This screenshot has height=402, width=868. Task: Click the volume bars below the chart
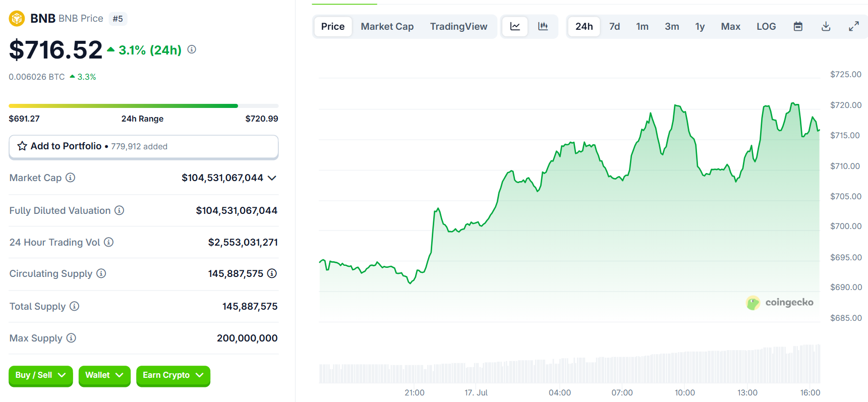pyautogui.click(x=569, y=364)
